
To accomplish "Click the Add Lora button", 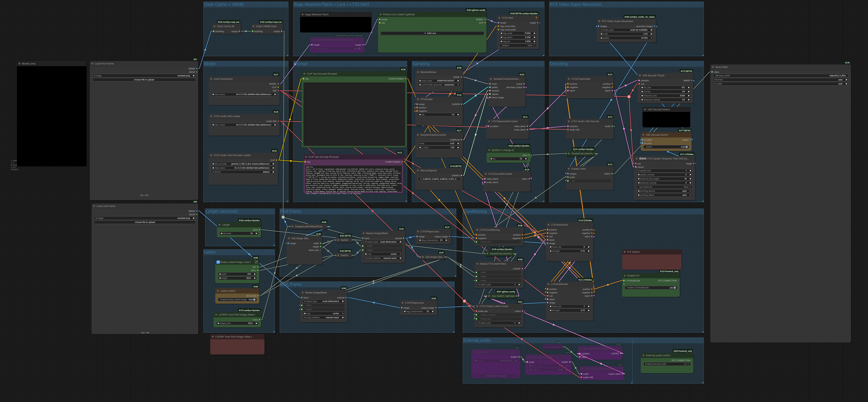I will click(x=432, y=33).
